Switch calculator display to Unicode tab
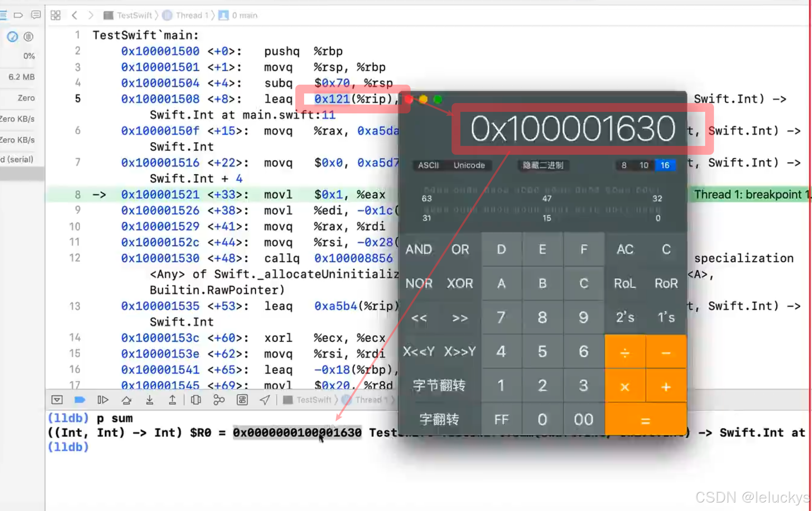 469,165
